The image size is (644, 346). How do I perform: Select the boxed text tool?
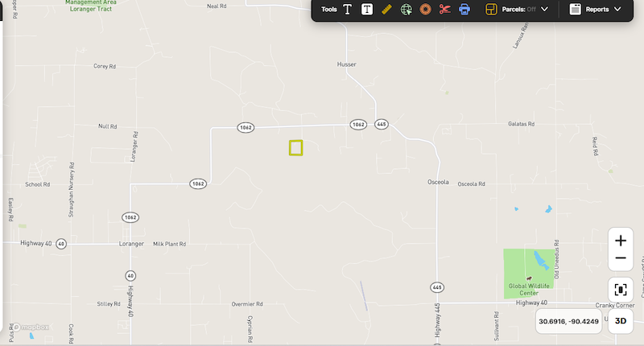(367, 9)
